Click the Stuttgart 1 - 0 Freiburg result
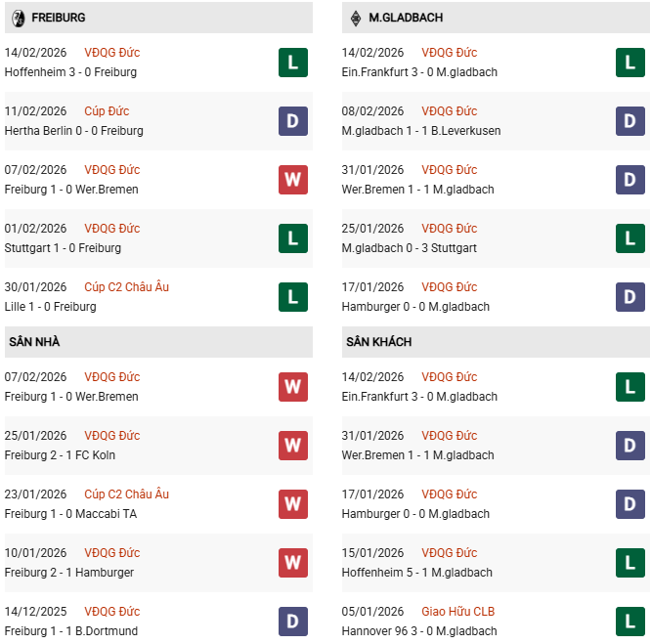Screen dimensions: 651x644 pyautogui.click(x=63, y=248)
